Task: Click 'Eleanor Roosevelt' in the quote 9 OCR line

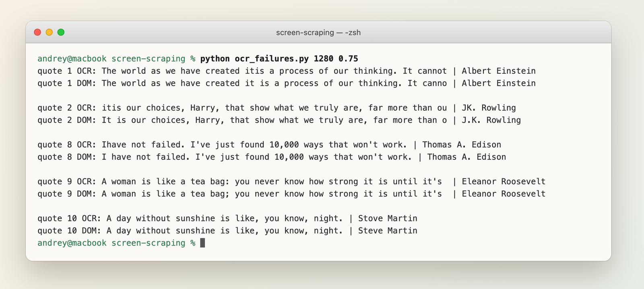Action: [504, 182]
